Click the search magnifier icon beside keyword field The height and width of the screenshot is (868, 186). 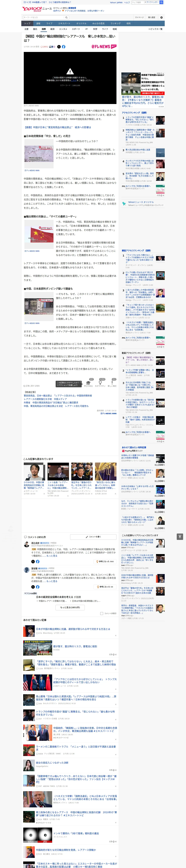pos(66,18)
